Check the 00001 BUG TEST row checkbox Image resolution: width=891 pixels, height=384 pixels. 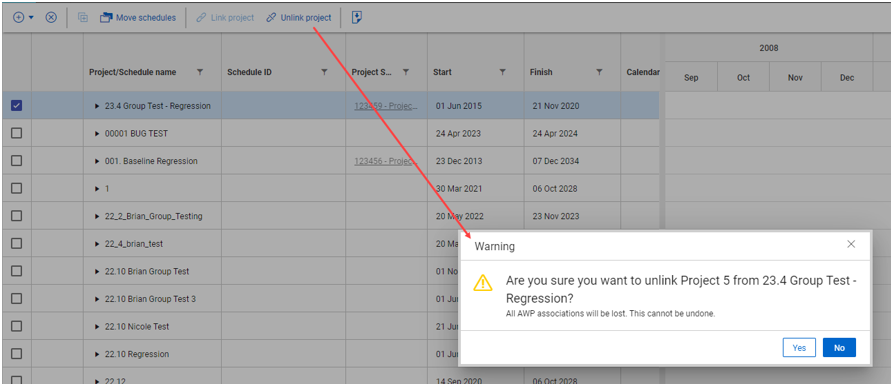pos(16,133)
